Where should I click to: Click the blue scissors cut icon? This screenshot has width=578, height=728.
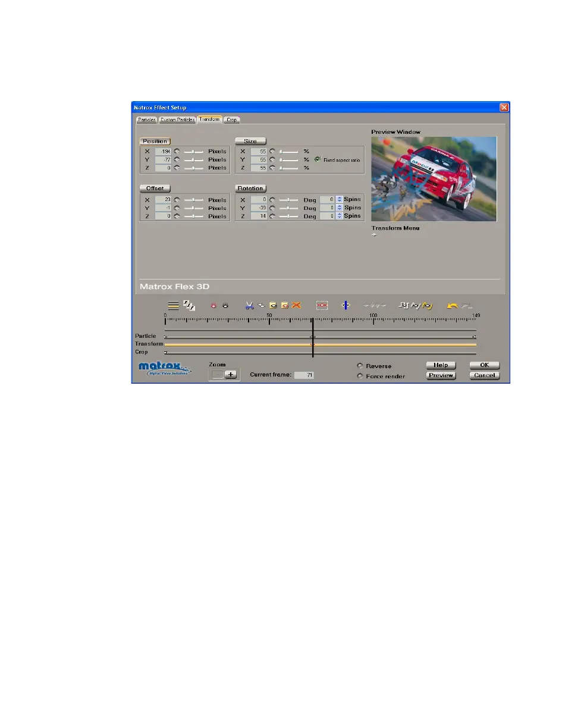(x=249, y=305)
